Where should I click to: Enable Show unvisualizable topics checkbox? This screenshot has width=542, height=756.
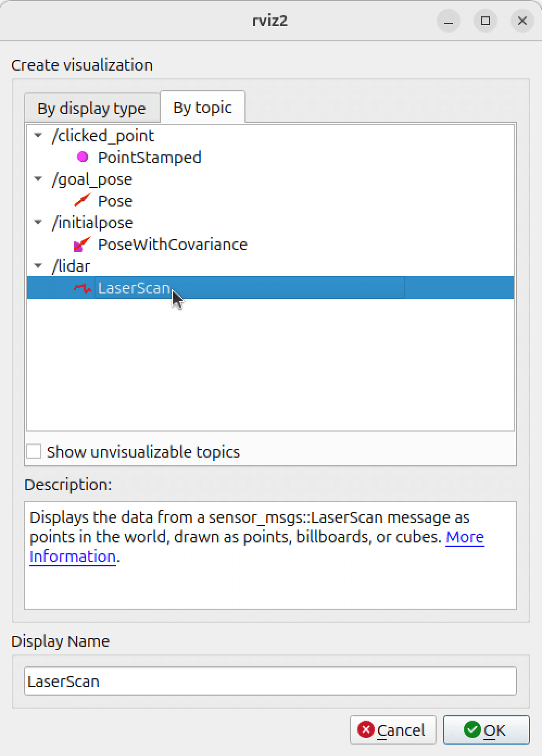(34, 452)
